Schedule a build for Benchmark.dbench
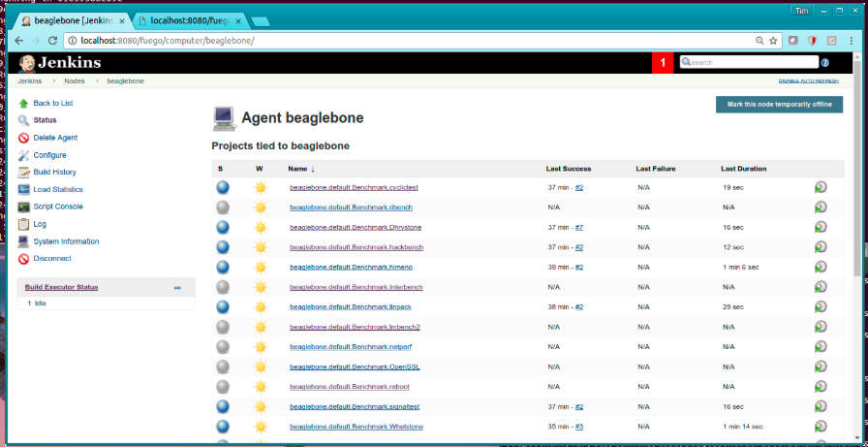Screen dimensions: 868x447 [x=821, y=208]
